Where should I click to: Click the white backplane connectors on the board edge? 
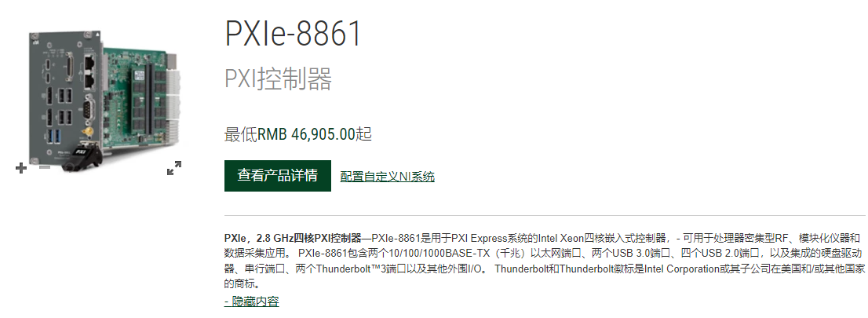click(175, 103)
